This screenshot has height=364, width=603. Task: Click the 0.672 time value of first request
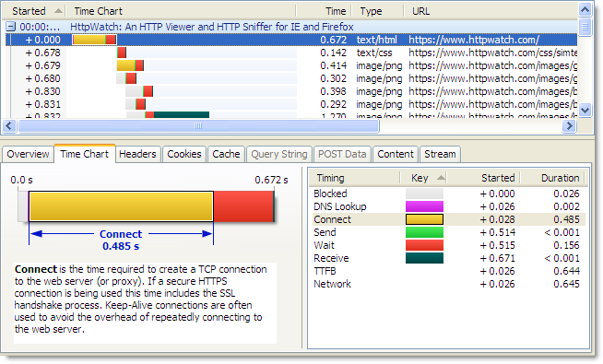click(x=334, y=40)
